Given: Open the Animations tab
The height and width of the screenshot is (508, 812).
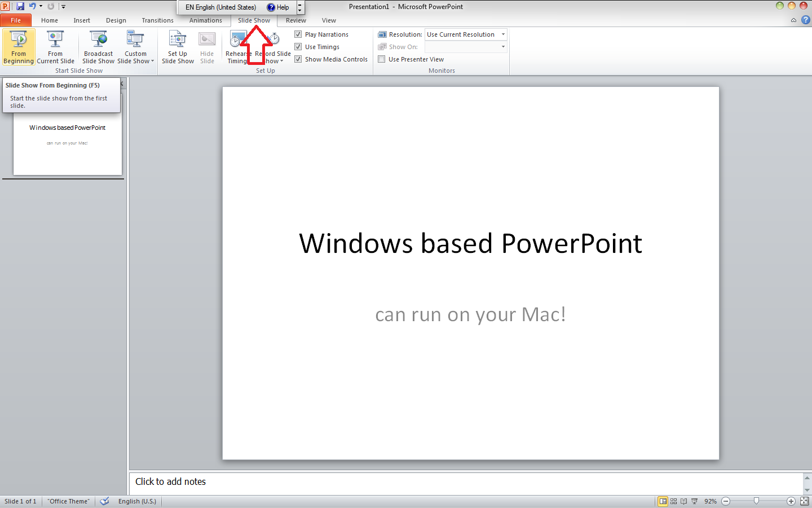Looking at the screenshot, I should pyautogui.click(x=206, y=20).
